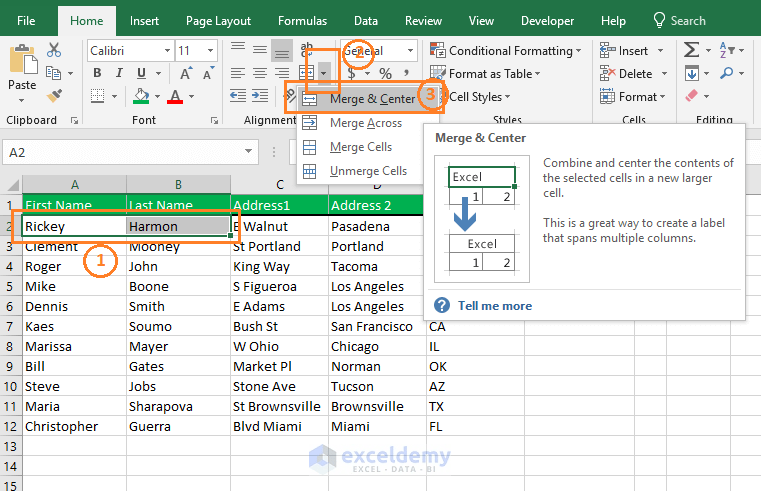761x491 pixels.
Task: Open the Borders dropdown arrow
Action: pyautogui.click(x=115, y=97)
